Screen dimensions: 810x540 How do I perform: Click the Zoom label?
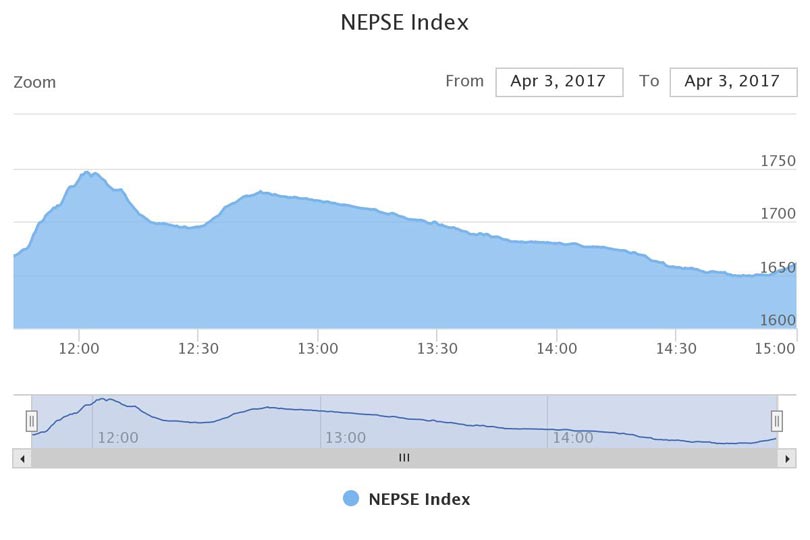pyautogui.click(x=35, y=82)
